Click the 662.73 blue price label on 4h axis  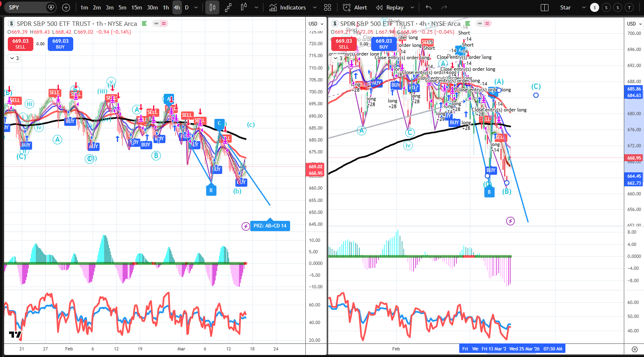click(x=634, y=183)
